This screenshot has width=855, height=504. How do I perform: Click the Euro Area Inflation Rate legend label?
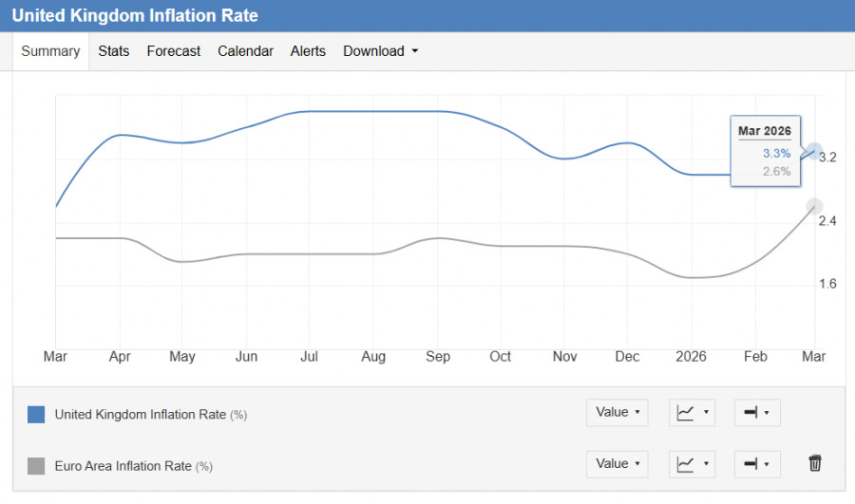pos(123,466)
